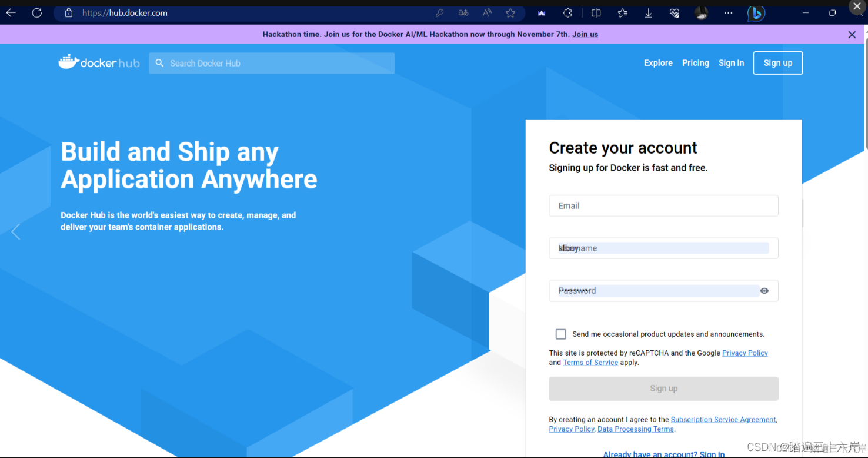Open split screen view in Edge

596,12
